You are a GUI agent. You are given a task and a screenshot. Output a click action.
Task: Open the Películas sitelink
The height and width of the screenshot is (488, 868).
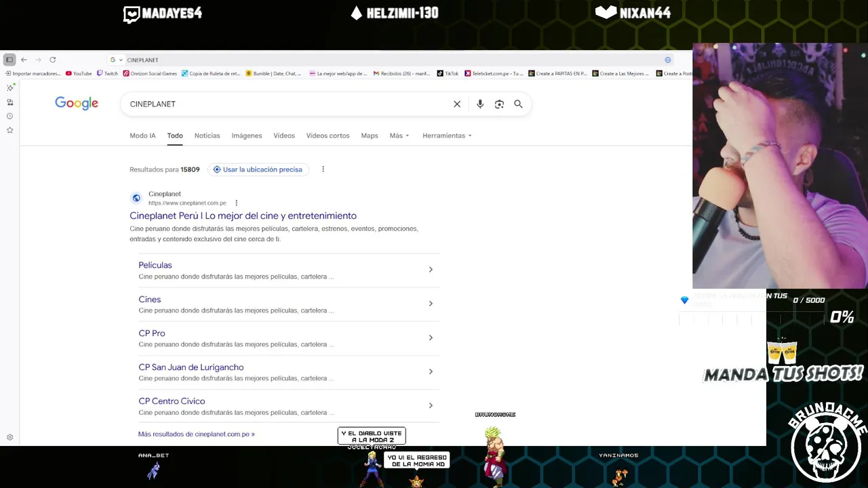155,265
